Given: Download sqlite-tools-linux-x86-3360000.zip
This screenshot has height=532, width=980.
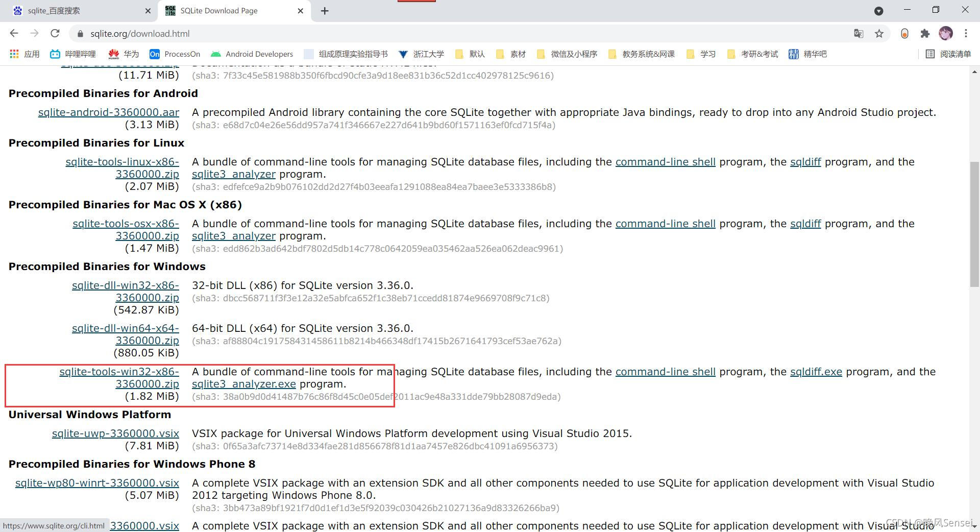Looking at the screenshot, I should [122, 168].
